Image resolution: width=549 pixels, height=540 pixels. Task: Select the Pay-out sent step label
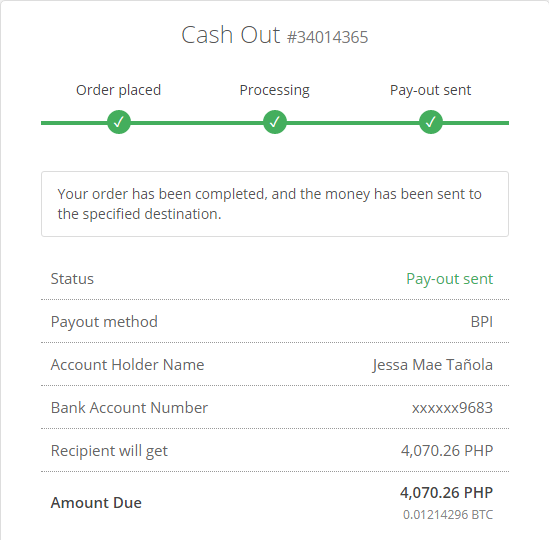click(430, 90)
